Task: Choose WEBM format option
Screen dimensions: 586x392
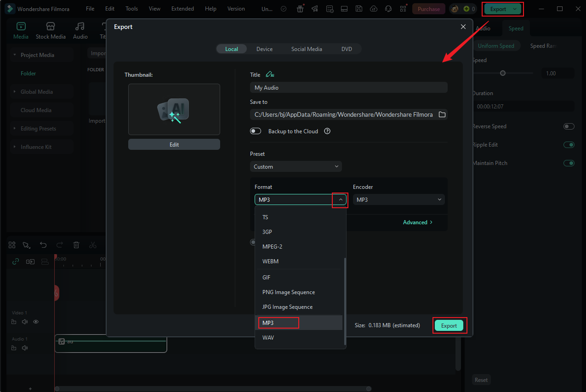Action: pos(299,261)
